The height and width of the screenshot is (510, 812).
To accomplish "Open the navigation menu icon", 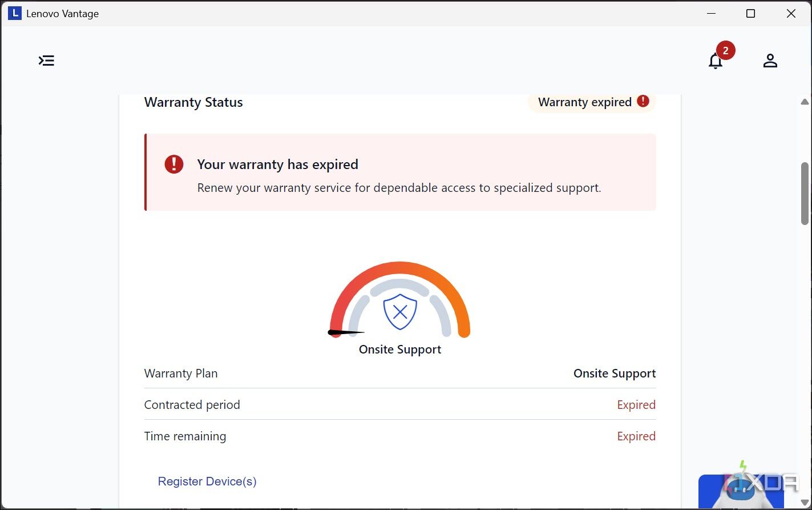I will pos(46,61).
